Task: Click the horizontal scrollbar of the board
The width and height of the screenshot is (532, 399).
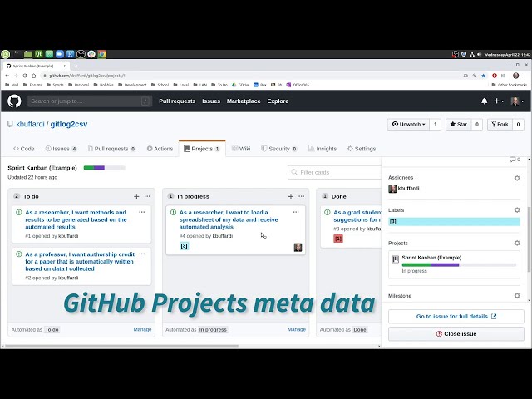Action: click(x=121, y=346)
